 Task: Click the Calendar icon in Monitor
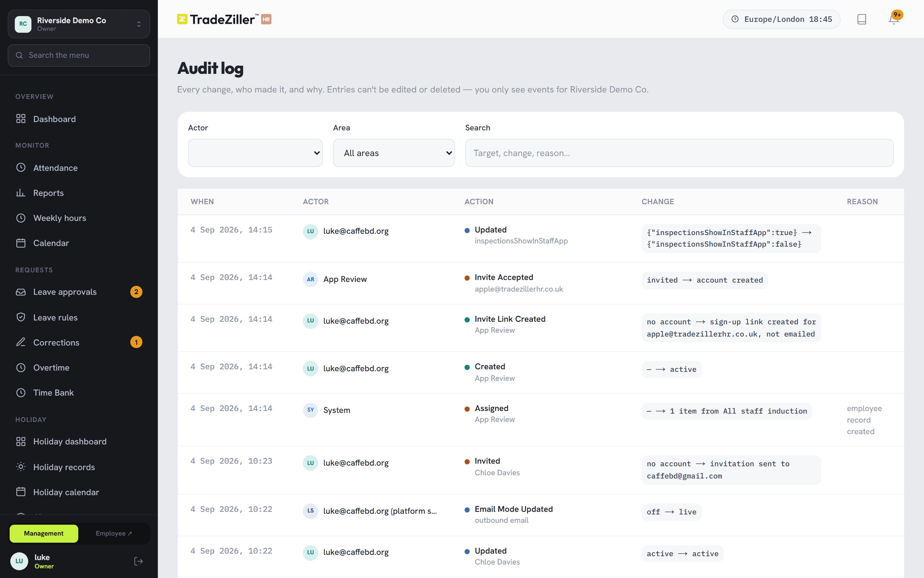coord(21,243)
